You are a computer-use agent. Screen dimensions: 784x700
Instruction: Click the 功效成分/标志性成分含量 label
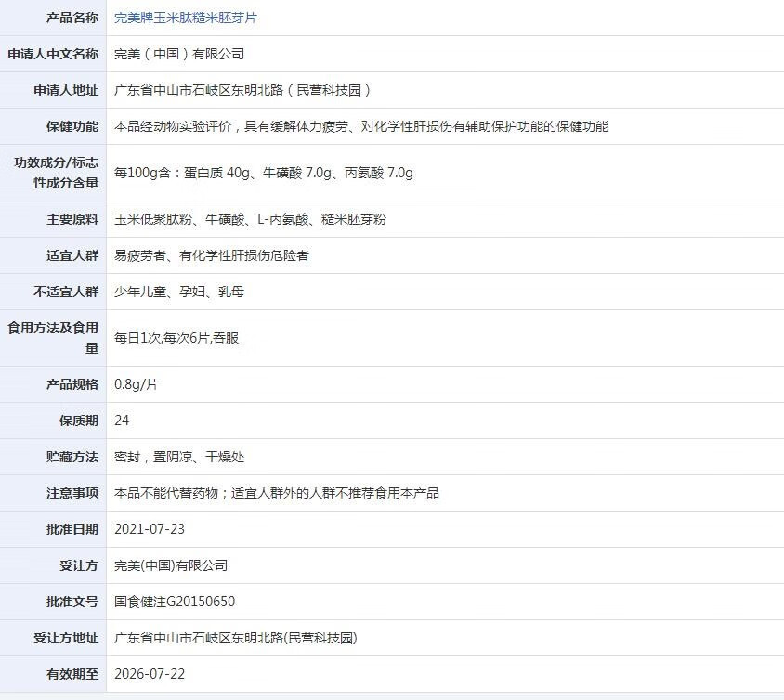coord(56,173)
